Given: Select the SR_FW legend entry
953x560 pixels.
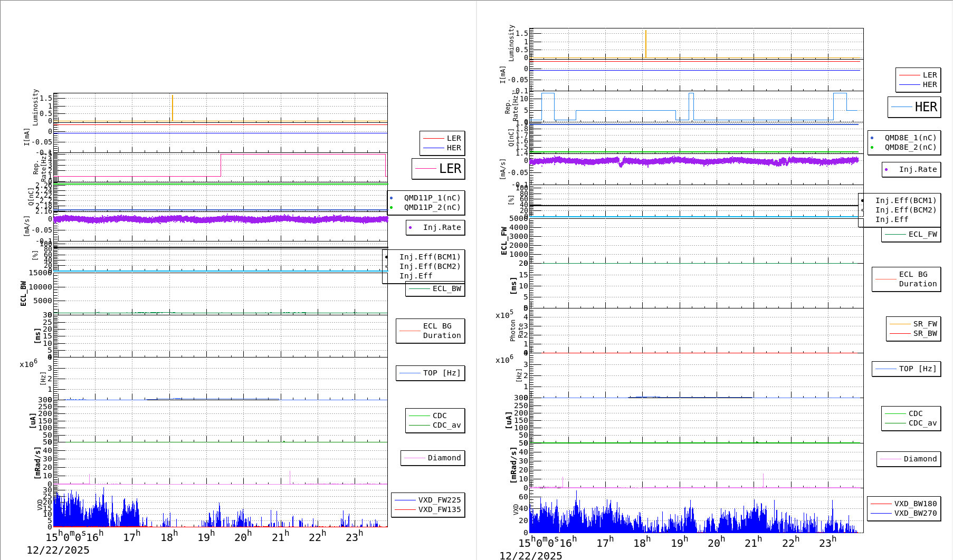Looking at the screenshot, I should click(926, 324).
